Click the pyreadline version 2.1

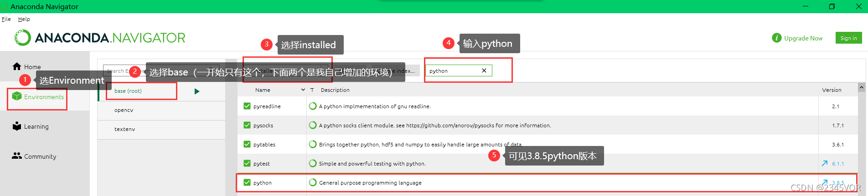[x=836, y=106]
